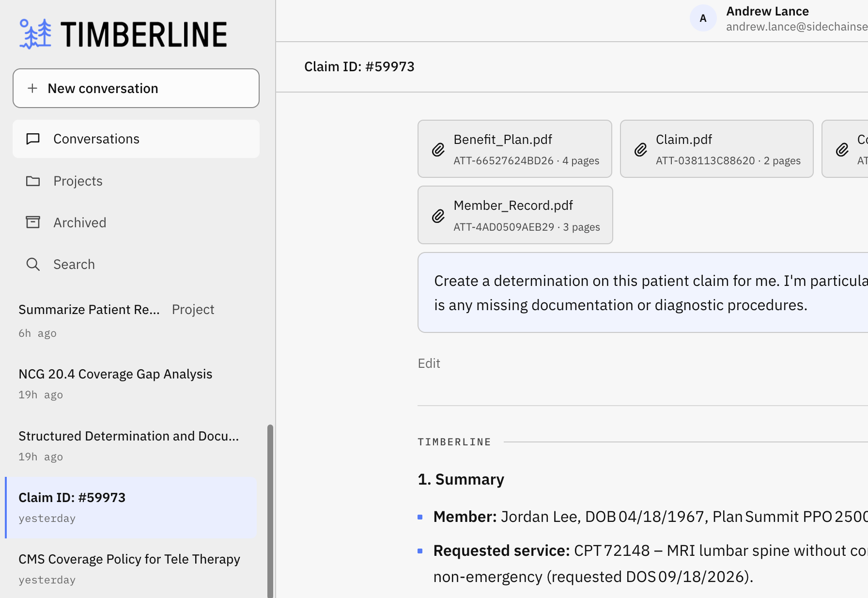Viewport: 868px width, 598px height.
Task: Click 'ATT-66527624BD26 · 4 pages' text
Action: pos(527,161)
